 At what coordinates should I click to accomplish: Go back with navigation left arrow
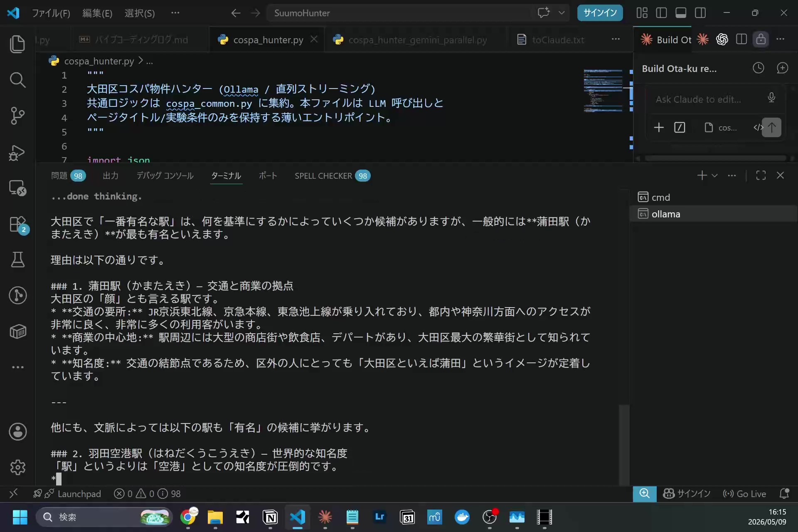pyautogui.click(x=236, y=13)
